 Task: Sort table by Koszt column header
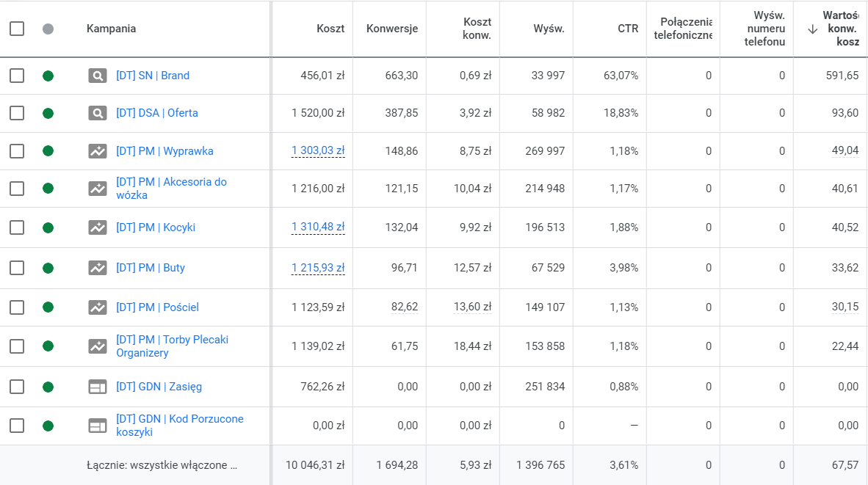330,29
